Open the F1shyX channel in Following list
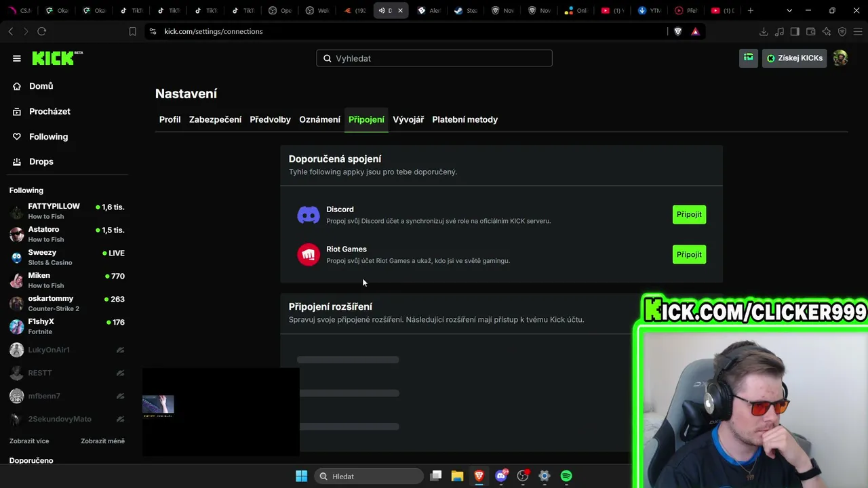The width and height of the screenshot is (868, 488). [x=67, y=327]
